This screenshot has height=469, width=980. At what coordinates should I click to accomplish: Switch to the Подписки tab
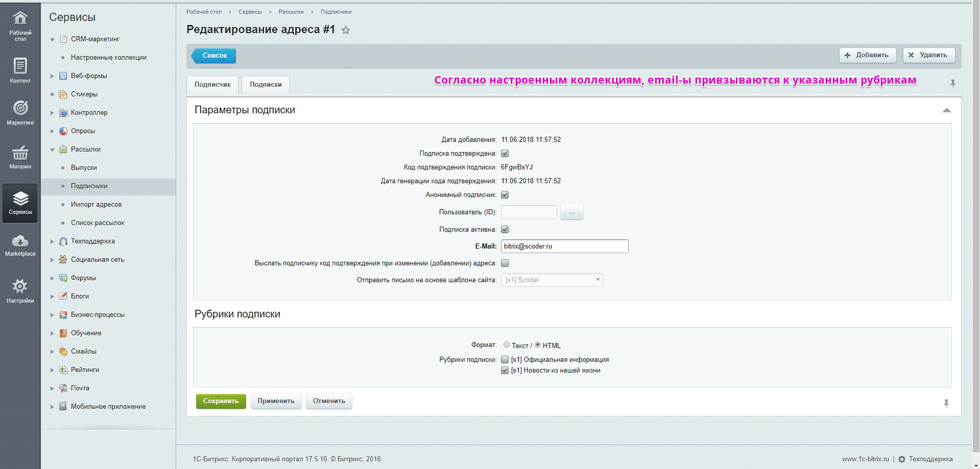[266, 85]
